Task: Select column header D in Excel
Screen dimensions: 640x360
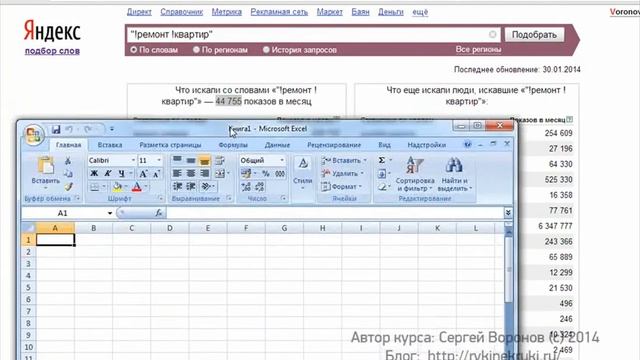Action: click(170, 228)
